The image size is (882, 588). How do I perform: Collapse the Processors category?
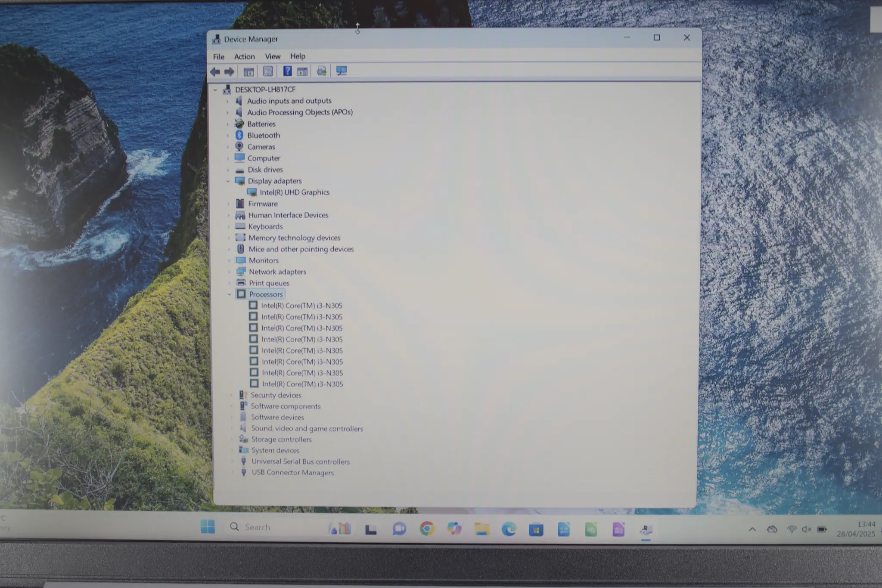coord(229,294)
